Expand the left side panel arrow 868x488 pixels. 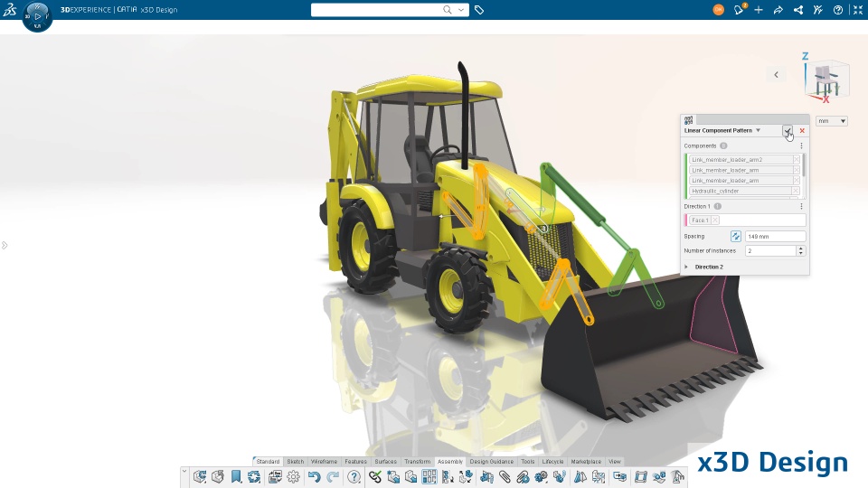pos(5,245)
